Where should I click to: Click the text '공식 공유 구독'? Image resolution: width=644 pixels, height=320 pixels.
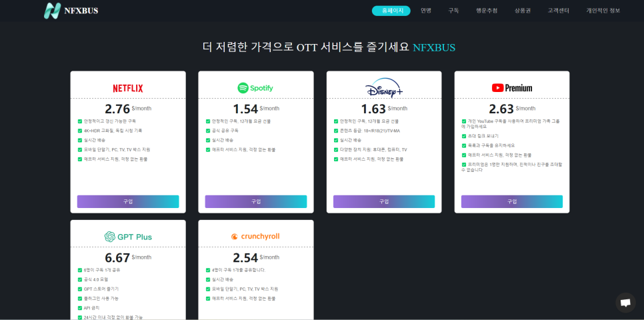click(x=225, y=131)
